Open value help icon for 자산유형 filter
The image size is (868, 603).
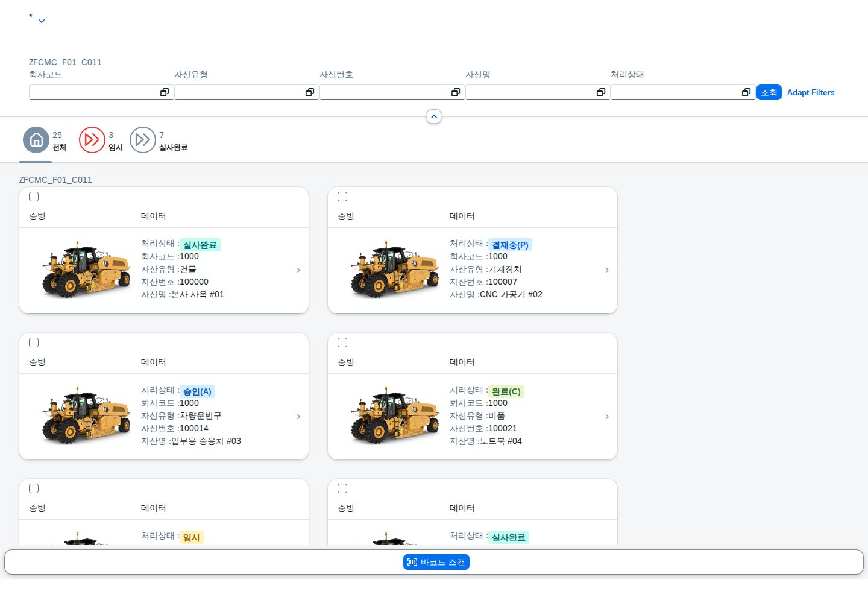(310, 92)
